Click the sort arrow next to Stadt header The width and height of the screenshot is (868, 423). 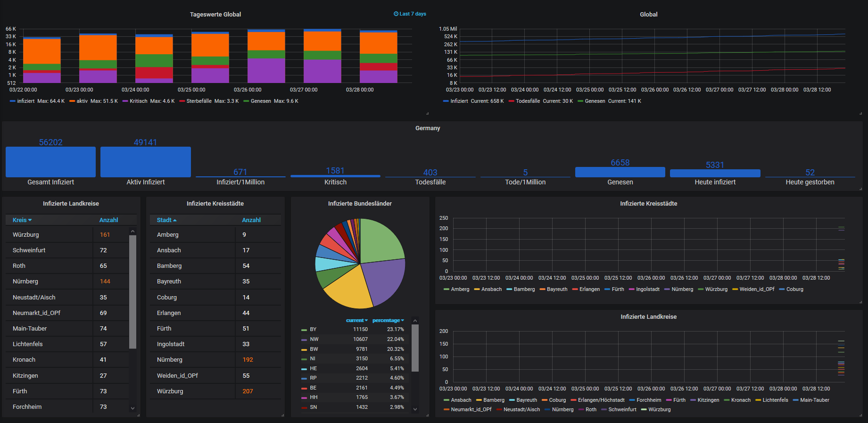(174, 220)
